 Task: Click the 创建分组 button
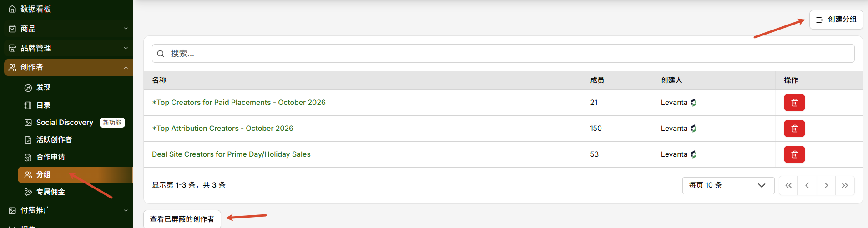pos(836,20)
